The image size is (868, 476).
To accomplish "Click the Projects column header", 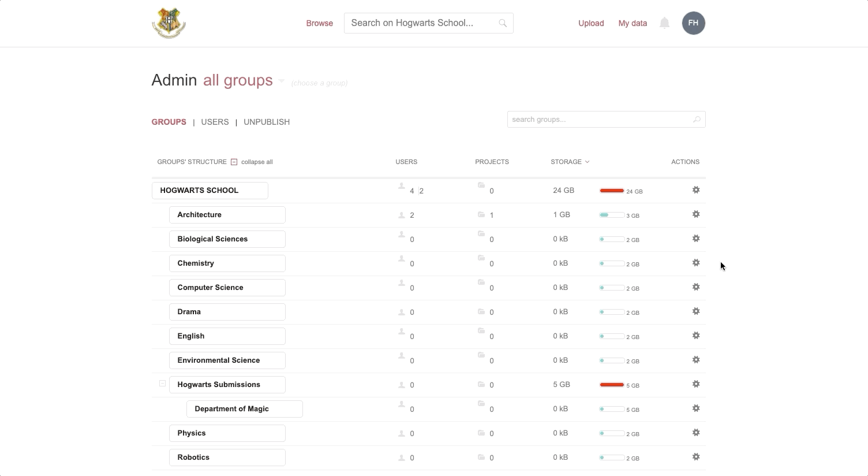I will pyautogui.click(x=492, y=162).
